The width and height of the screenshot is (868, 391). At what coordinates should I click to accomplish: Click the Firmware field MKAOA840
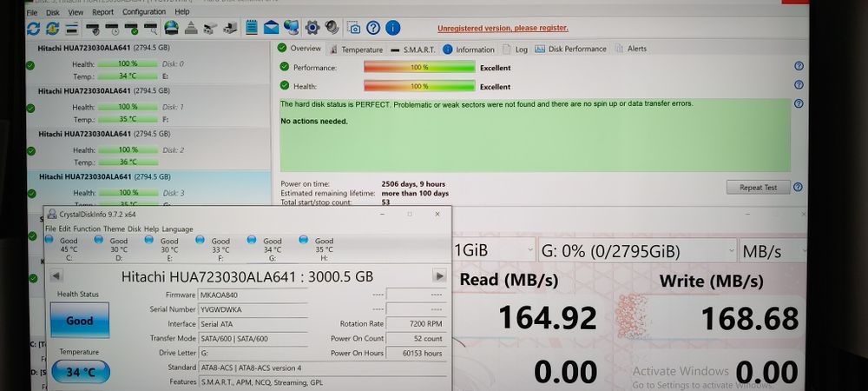pyautogui.click(x=253, y=295)
